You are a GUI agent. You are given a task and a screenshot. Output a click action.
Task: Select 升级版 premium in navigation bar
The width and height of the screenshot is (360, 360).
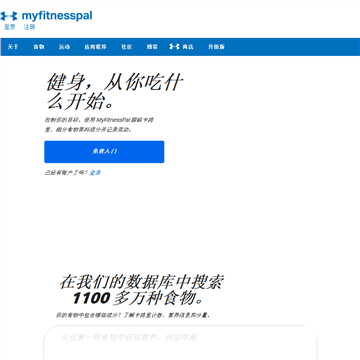click(216, 47)
